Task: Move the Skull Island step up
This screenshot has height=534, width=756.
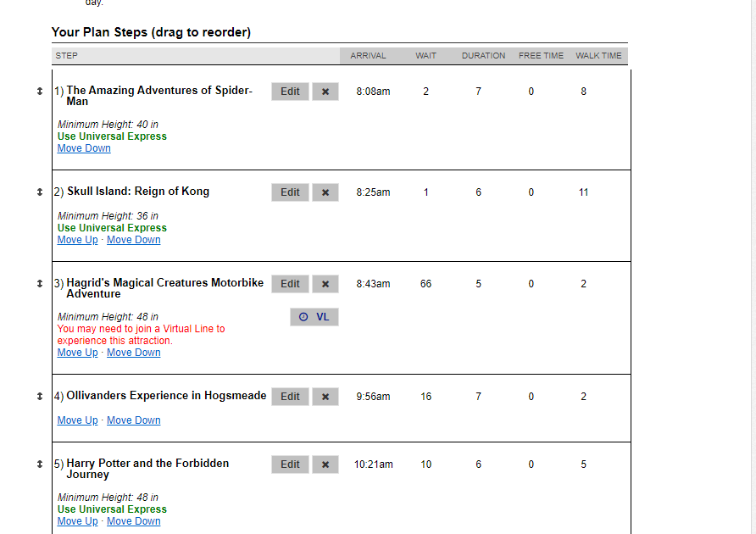Action: pos(78,240)
